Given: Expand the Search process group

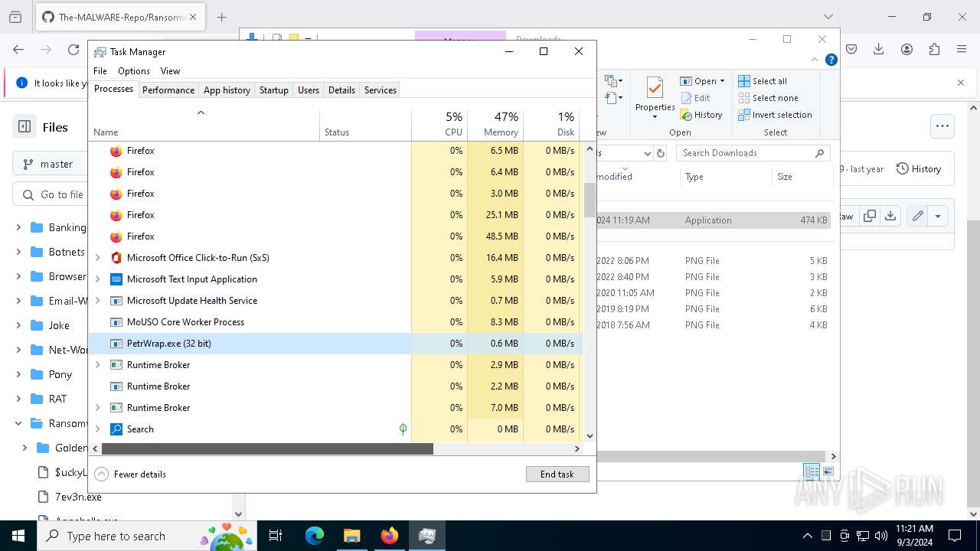Looking at the screenshot, I should point(98,429).
